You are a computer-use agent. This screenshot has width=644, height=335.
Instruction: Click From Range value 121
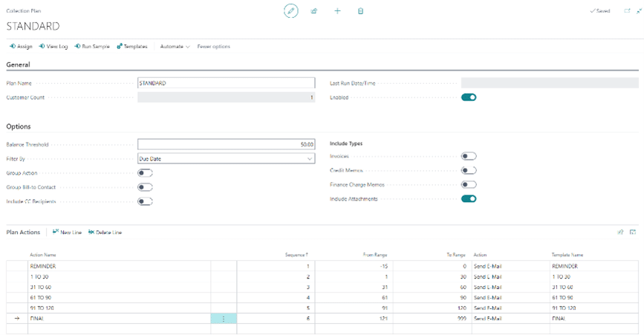[x=383, y=319]
